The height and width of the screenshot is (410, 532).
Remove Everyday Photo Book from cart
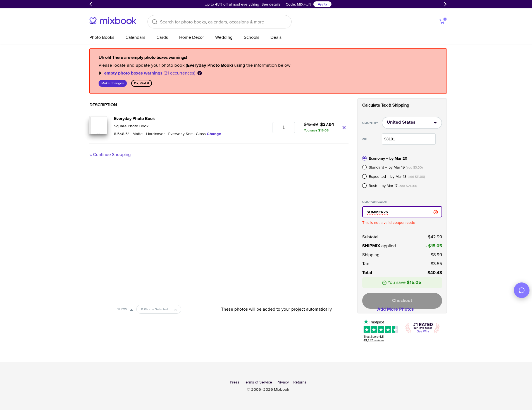click(x=344, y=128)
